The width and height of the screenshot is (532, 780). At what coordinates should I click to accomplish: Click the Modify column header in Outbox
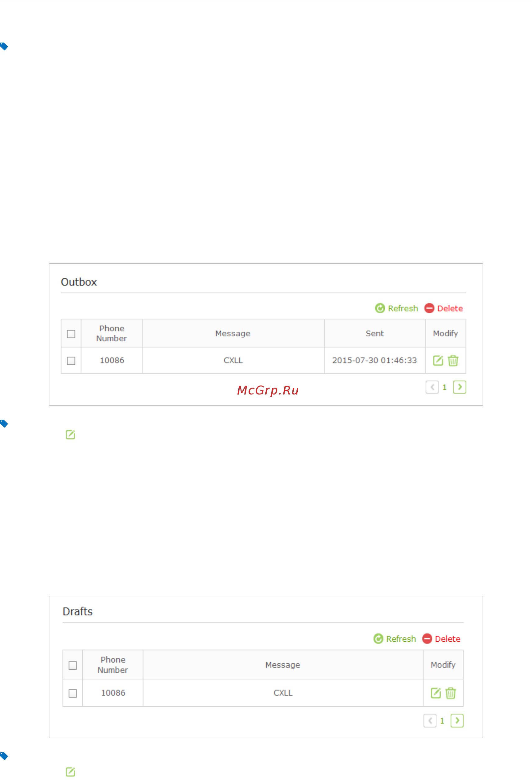(x=446, y=333)
